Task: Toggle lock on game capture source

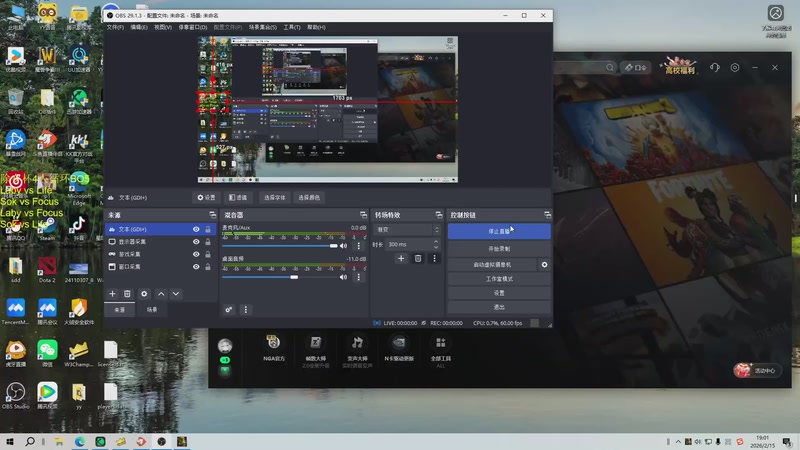Action: click(x=208, y=254)
